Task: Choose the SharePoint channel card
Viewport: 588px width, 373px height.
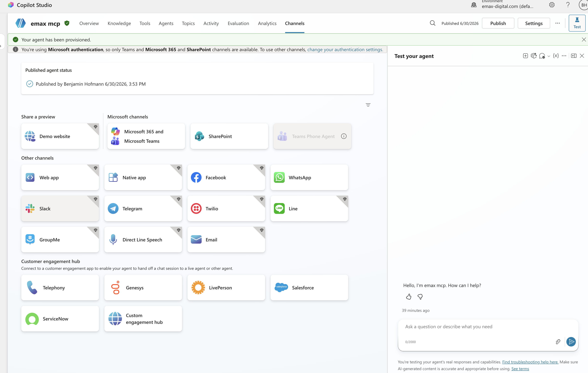Action: [229, 136]
